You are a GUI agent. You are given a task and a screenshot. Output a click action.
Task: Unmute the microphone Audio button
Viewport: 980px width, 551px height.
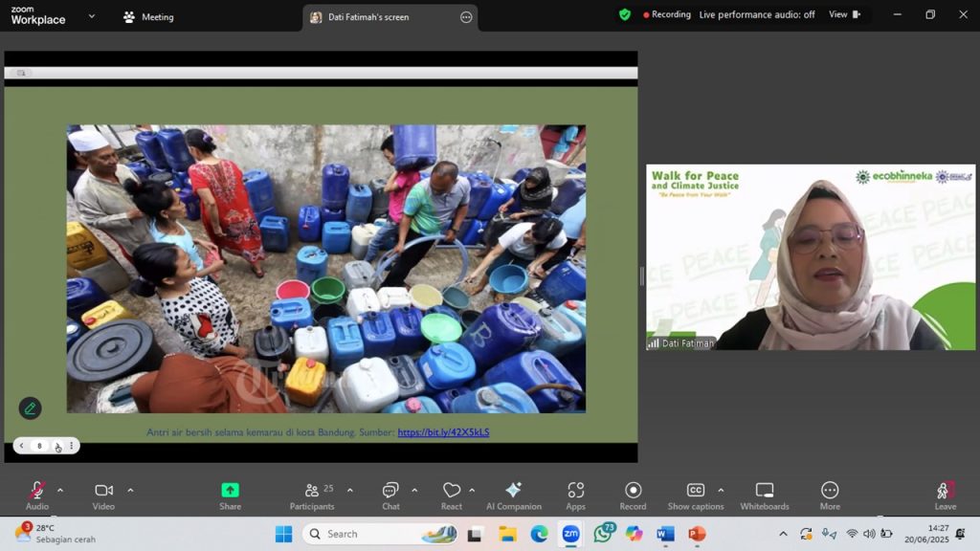(x=37, y=495)
